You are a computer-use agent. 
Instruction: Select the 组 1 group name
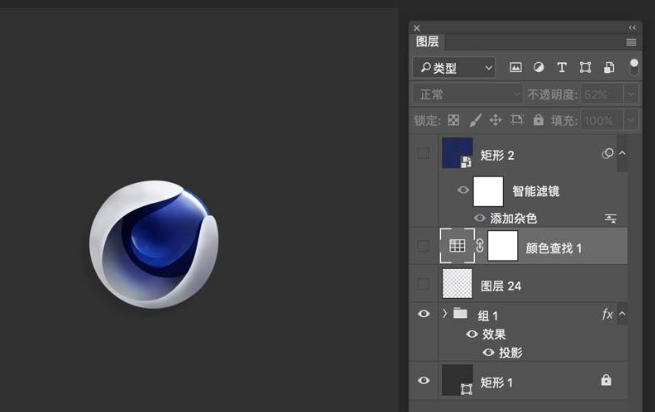pos(488,316)
